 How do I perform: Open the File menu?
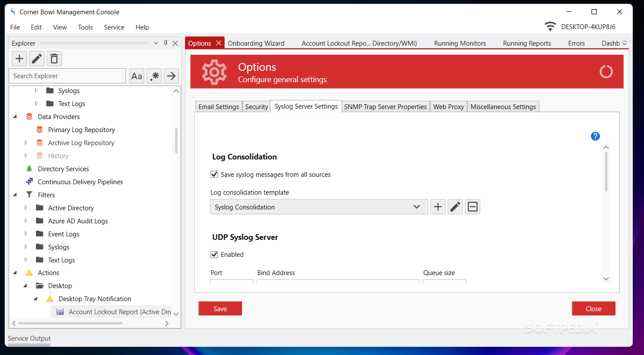[x=15, y=27]
